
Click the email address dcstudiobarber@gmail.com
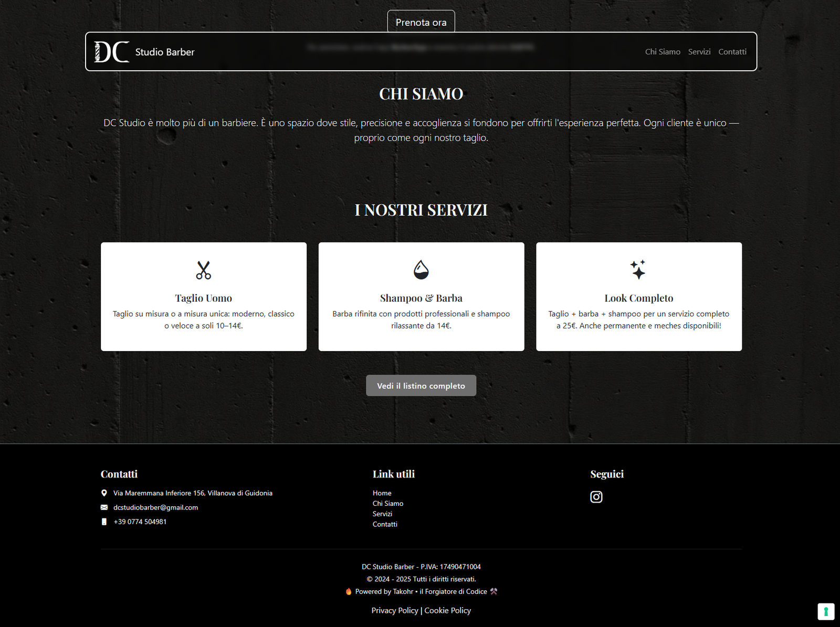(155, 507)
